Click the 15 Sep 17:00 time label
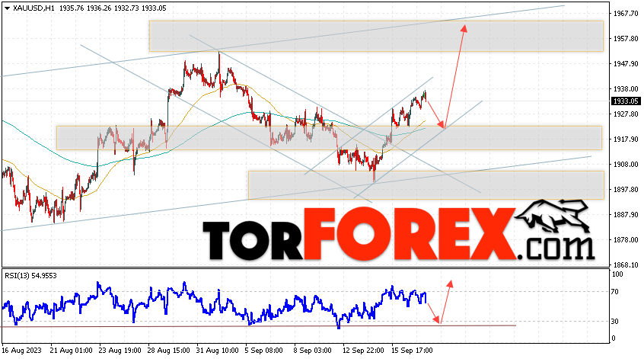This screenshot has width=644, height=359. (x=413, y=351)
